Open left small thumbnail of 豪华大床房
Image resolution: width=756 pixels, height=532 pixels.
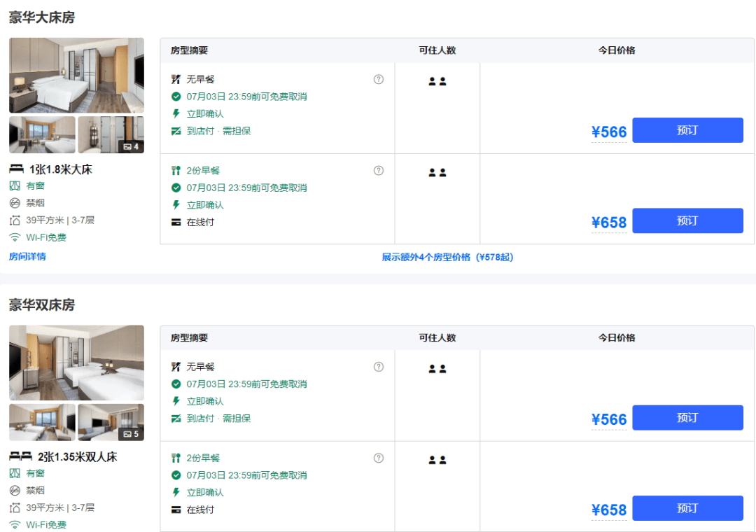click(x=42, y=135)
